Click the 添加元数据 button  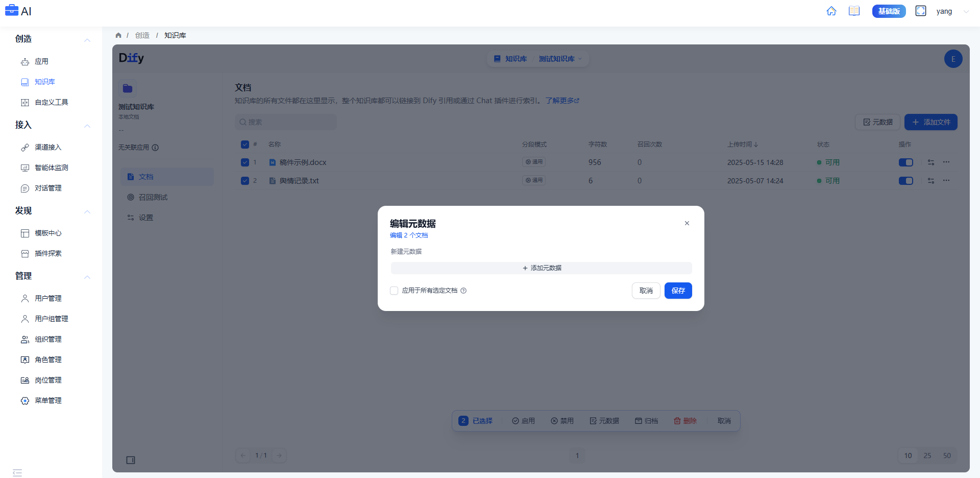(542, 268)
